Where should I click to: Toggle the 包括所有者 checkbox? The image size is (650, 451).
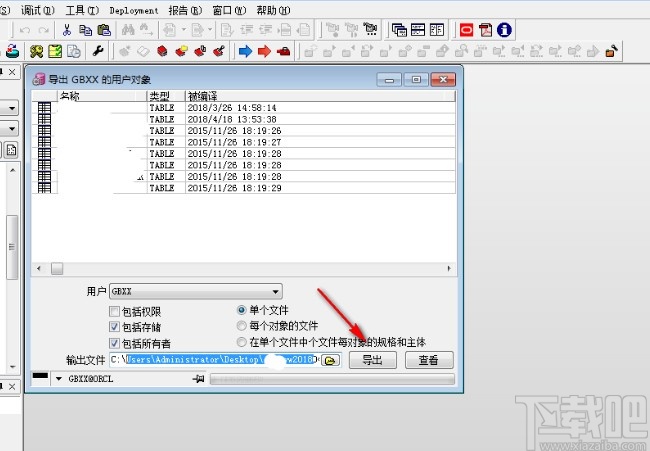pyautogui.click(x=114, y=343)
